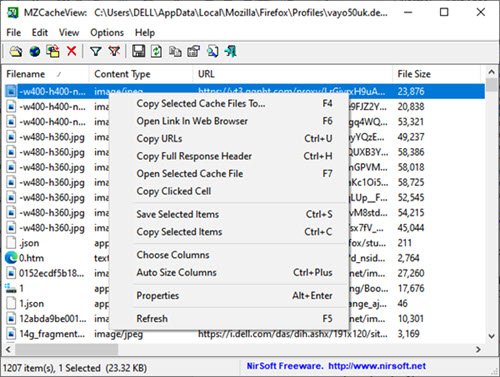Sort by the URL column header
Screen dimensions: 500x377
tap(293, 74)
